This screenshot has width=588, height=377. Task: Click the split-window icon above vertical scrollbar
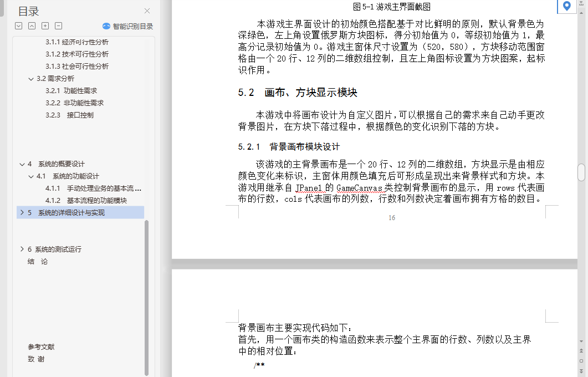coord(581,3)
